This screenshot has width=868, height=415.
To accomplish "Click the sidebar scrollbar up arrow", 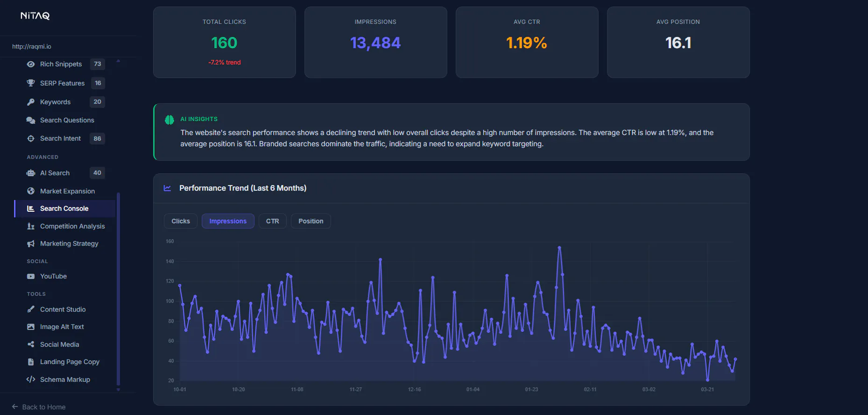I will (x=118, y=61).
